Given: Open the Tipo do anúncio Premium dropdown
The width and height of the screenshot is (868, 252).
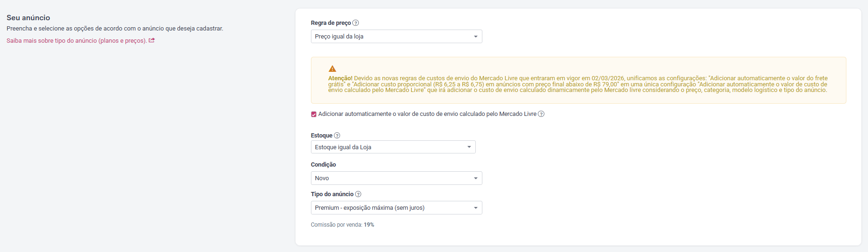Looking at the screenshot, I should 396,208.
